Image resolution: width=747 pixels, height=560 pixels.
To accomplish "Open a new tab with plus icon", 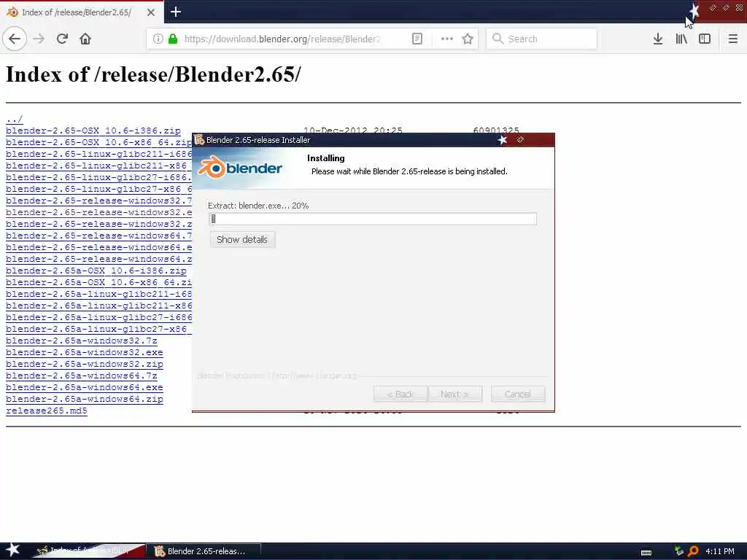I will tap(175, 12).
